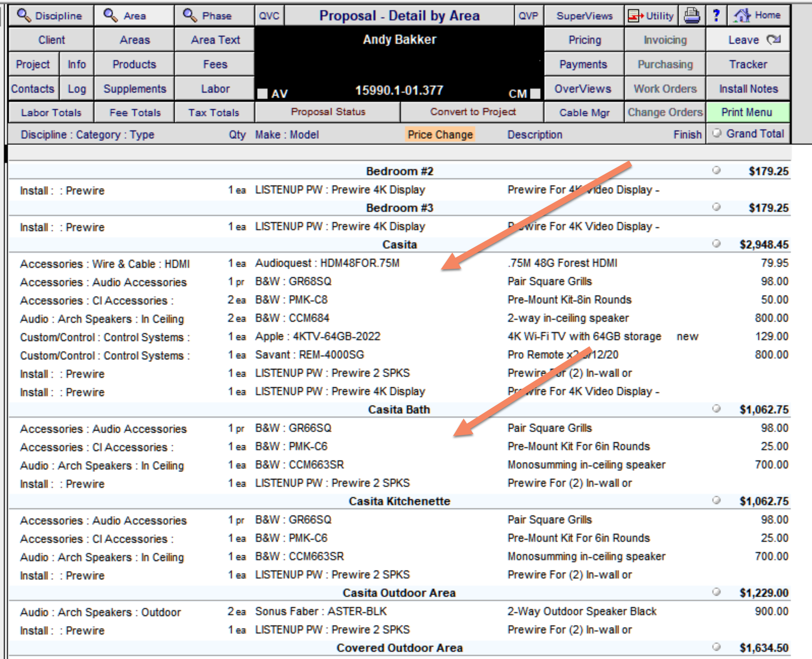
Task: Select the Grand Total radio button
Action: (x=717, y=133)
